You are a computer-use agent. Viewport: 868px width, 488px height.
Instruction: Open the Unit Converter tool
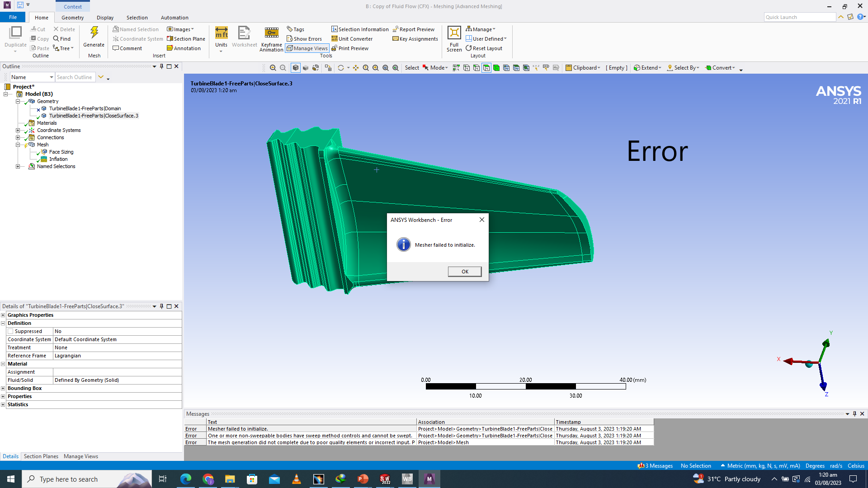[352, 39]
